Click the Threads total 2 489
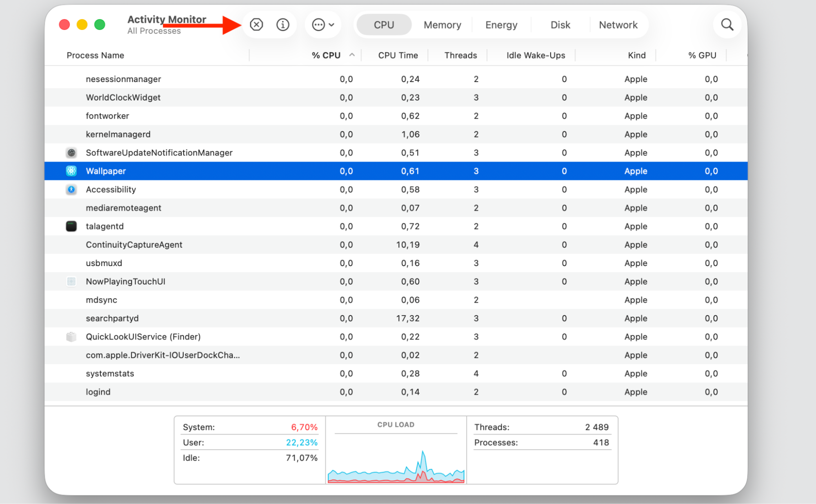 597,427
